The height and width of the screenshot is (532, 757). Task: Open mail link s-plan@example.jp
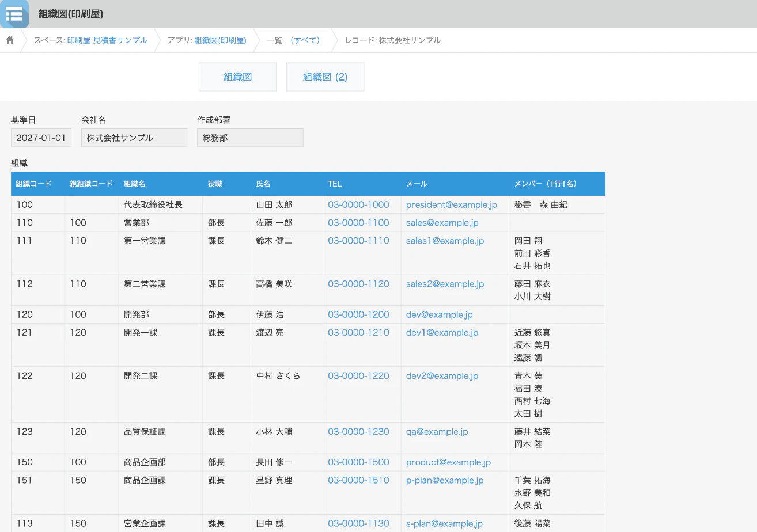444,523
